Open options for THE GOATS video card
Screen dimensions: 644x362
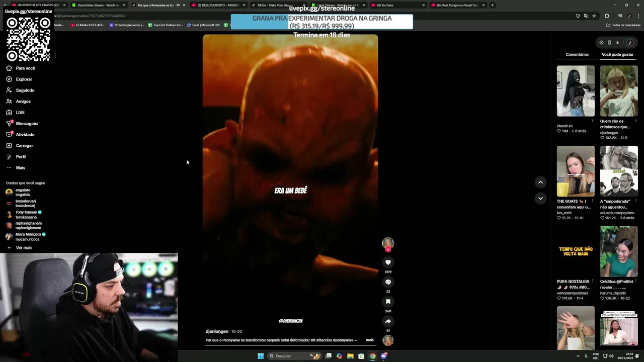[x=593, y=201]
